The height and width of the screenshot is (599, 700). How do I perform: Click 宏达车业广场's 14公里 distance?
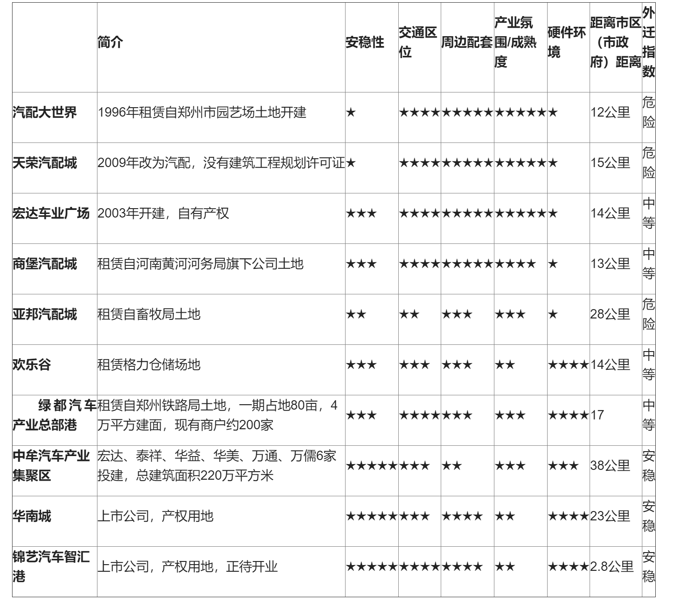(x=610, y=214)
